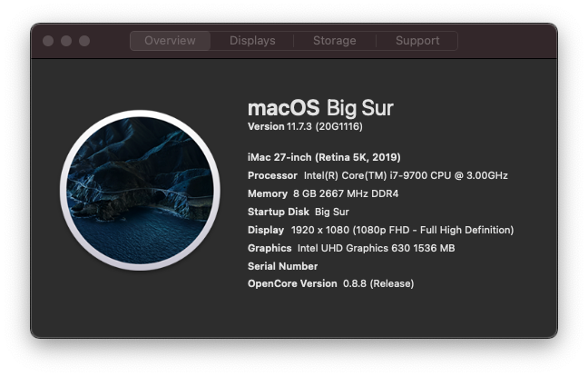Screen dimensions: 588x376
Task: Switch to the Overview tab
Action: pos(170,41)
